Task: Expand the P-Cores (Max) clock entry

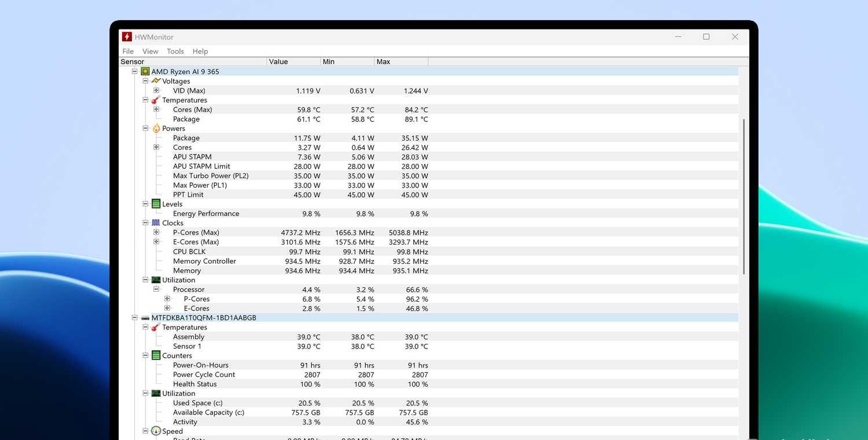Action: click(156, 232)
